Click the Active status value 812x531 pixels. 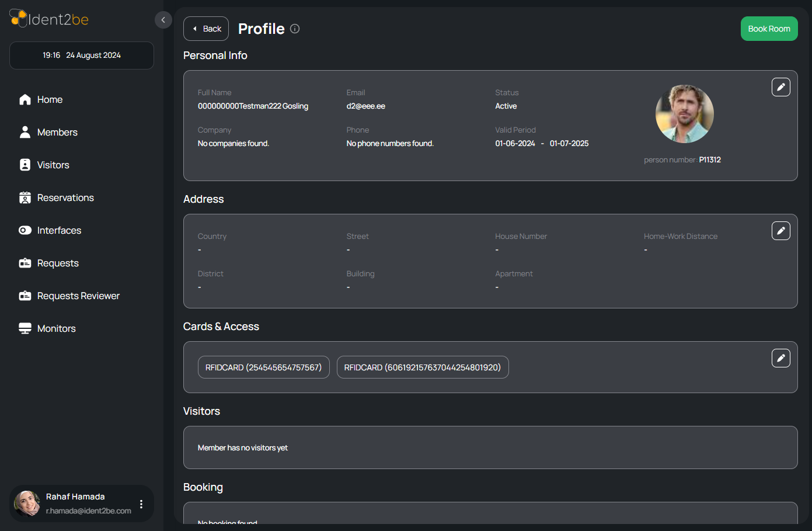506,106
